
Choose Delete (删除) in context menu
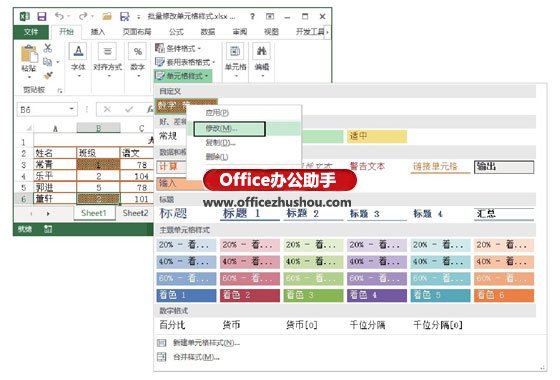click(244, 157)
